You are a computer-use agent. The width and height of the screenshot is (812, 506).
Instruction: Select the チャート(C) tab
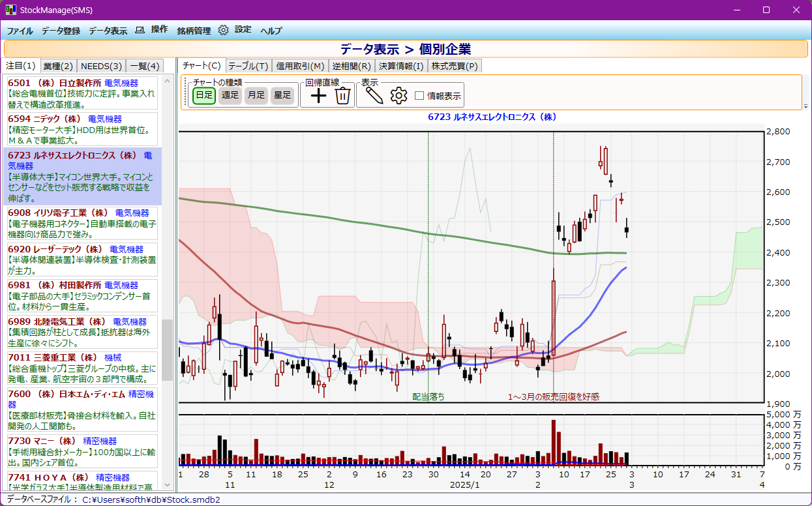click(202, 66)
